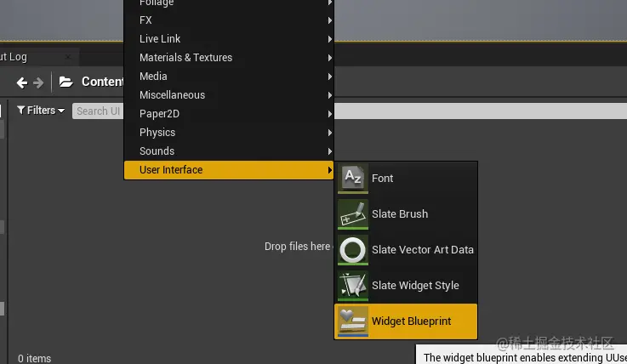Choose Slate Vector Art Data option
This screenshot has width=627, height=364.
(406, 250)
